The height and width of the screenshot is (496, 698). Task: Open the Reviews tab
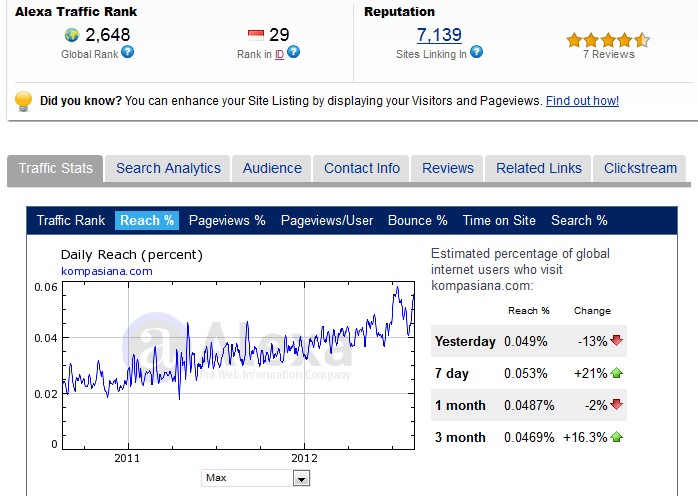pos(447,168)
